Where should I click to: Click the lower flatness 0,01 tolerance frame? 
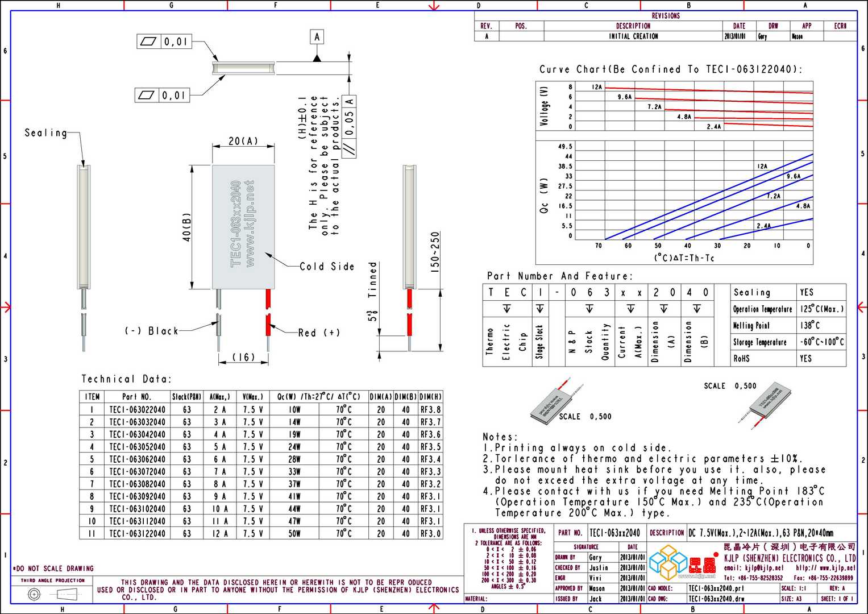(161, 95)
